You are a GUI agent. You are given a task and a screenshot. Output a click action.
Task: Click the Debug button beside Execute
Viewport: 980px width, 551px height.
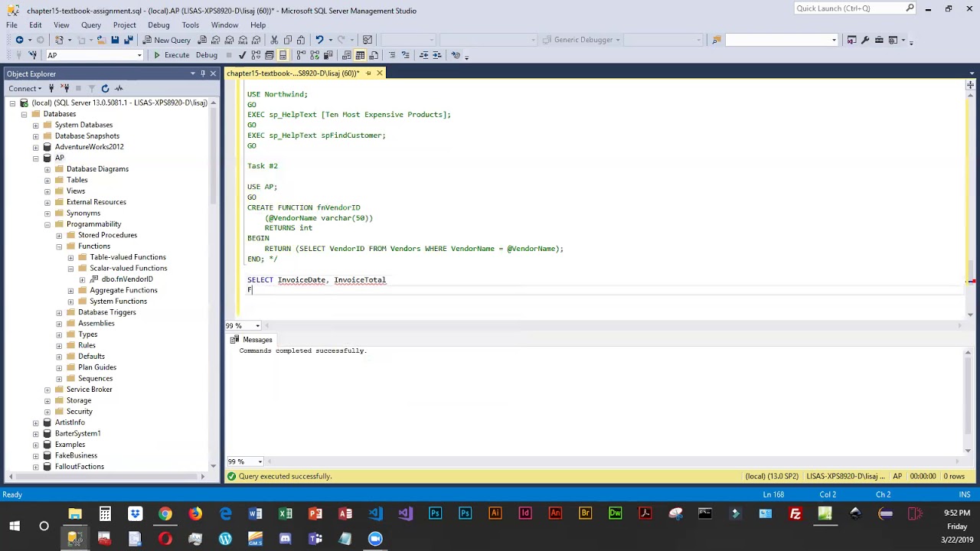click(207, 55)
